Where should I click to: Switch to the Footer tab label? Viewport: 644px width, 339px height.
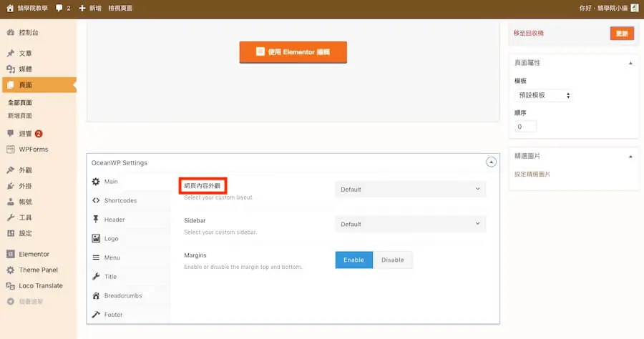[x=113, y=315]
